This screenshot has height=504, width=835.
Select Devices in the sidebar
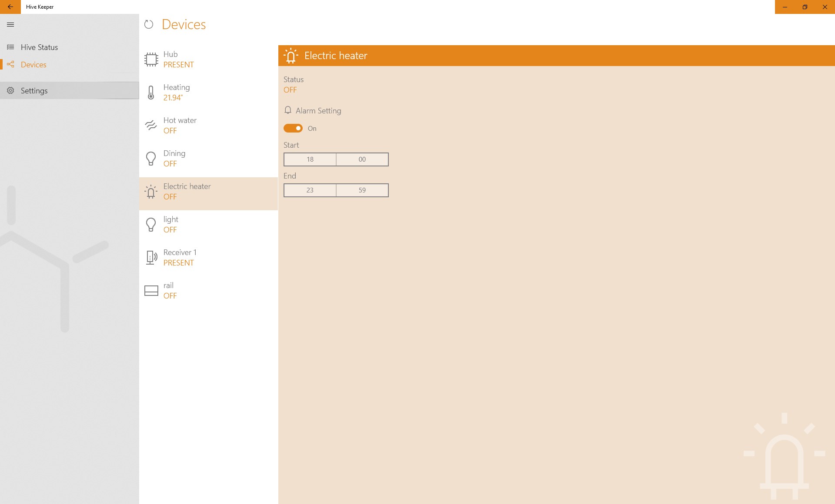33,65
